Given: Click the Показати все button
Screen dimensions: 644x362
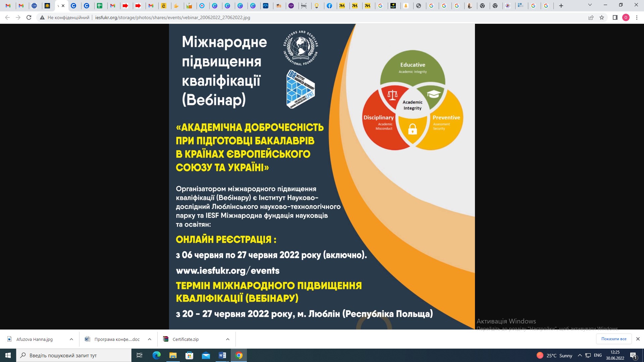Looking at the screenshot, I should [614, 339].
